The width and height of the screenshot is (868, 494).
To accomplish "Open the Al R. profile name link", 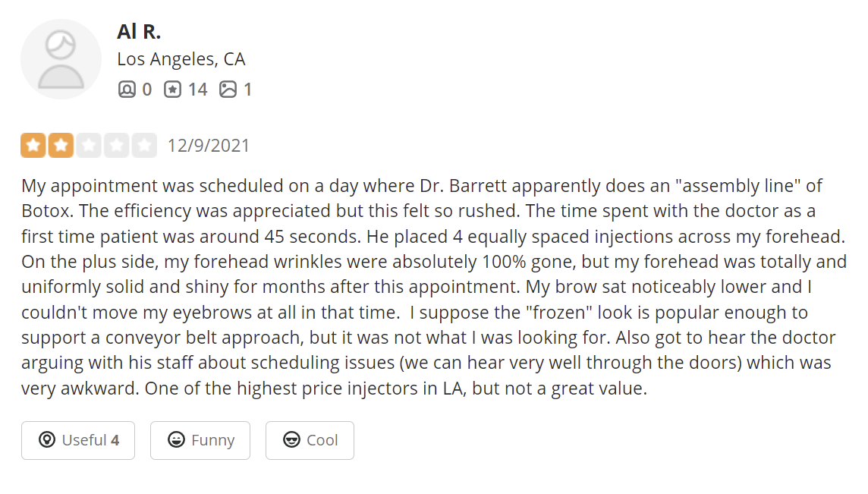I will [139, 31].
